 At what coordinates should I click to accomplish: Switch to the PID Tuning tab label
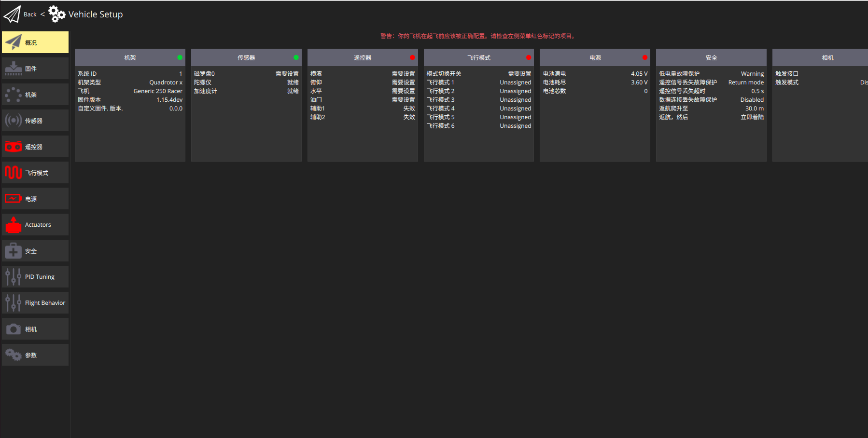pos(40,277)
